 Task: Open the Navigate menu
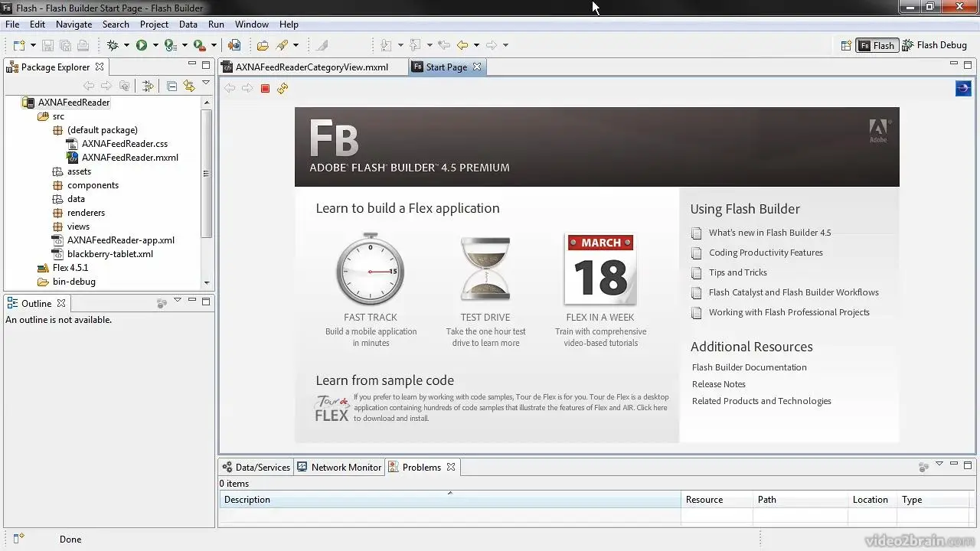click(73, 24)
